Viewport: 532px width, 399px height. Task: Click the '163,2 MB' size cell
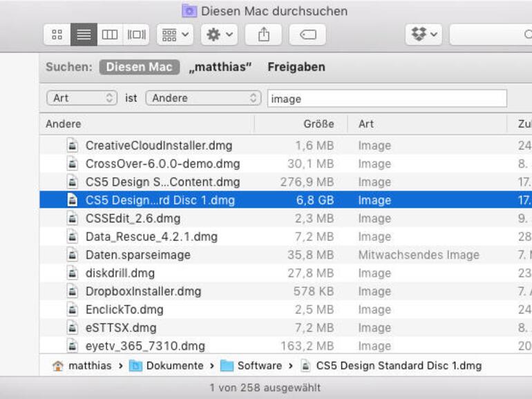click(x=307, y=346)
